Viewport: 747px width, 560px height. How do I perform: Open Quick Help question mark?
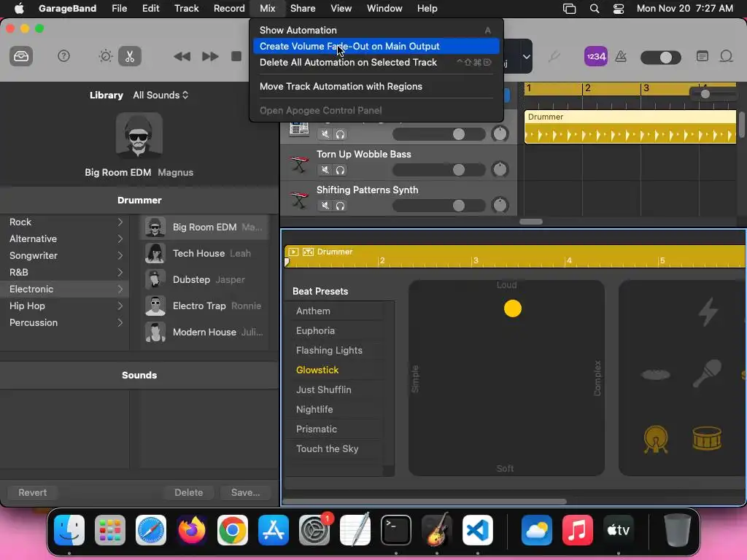coord(64,56)
